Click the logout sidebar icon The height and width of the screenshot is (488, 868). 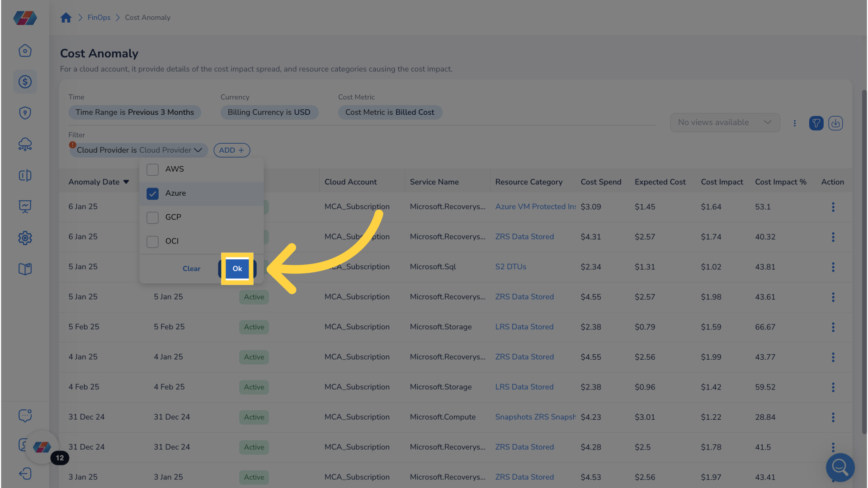25,474
